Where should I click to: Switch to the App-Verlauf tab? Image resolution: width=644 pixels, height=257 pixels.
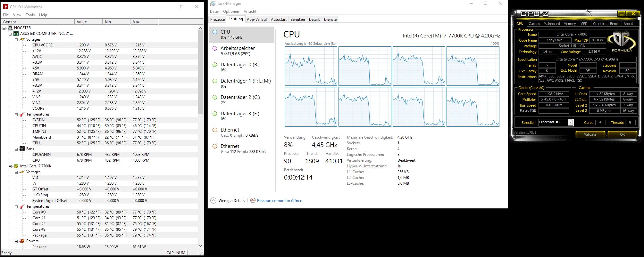257,20
